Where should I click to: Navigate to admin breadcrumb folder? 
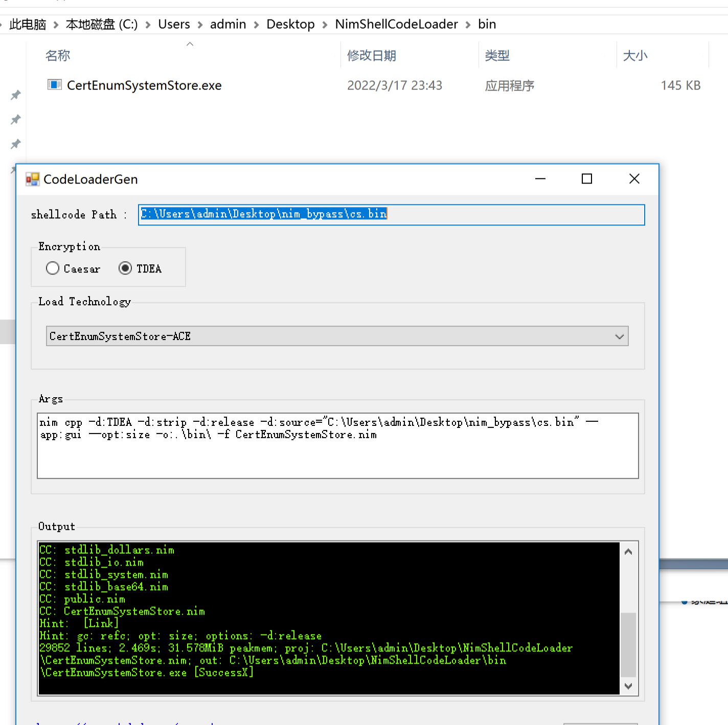[x=228, y=24]
